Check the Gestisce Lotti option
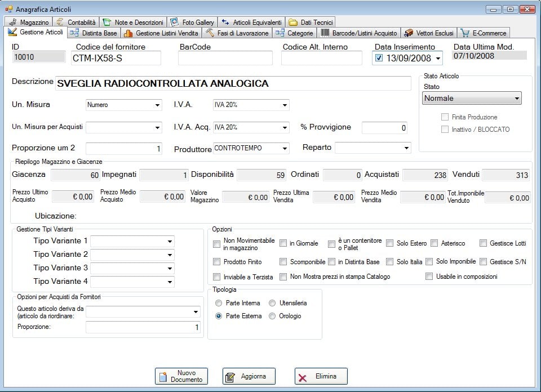 (x=483, y=243)
